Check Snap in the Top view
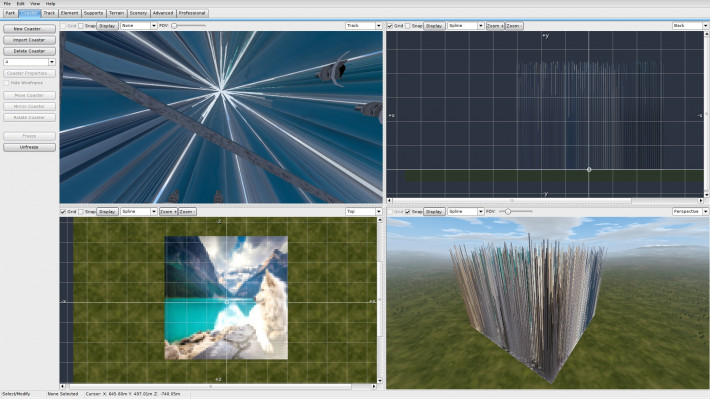The image size is (710, 399). point(81,212)
